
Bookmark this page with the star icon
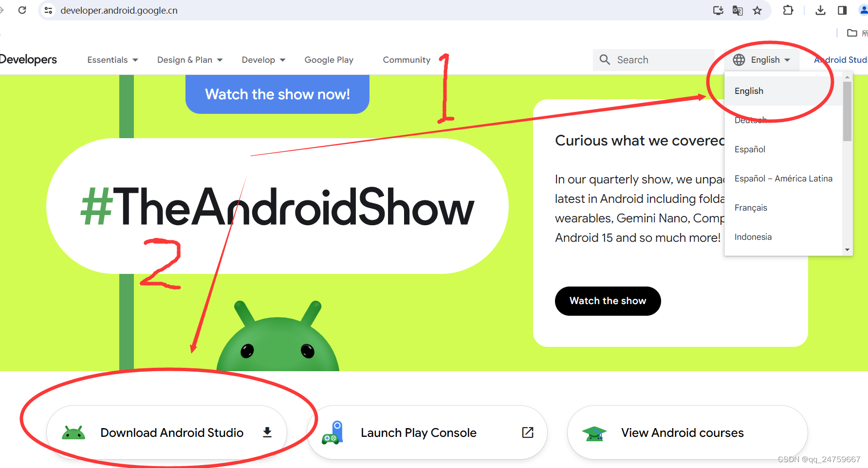757,10
